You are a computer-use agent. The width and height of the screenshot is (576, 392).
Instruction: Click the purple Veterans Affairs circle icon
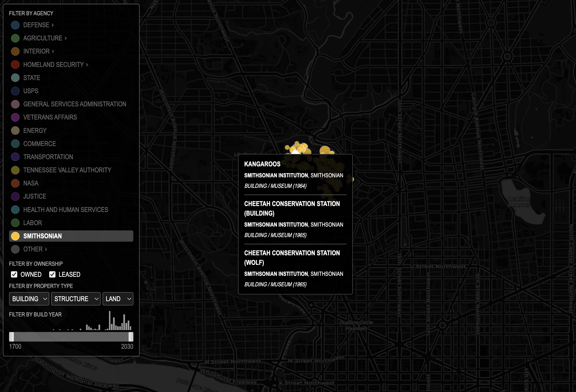tap(15, 117)
